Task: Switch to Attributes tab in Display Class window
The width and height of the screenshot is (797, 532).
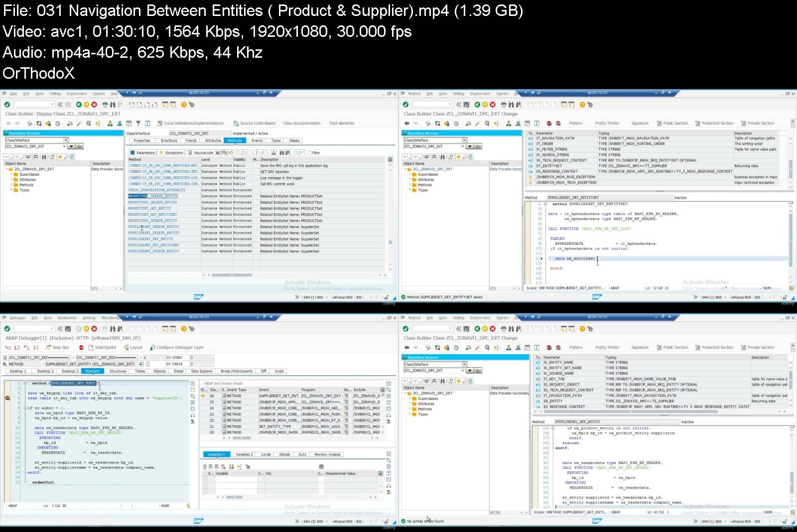Action: pos(213,140)
